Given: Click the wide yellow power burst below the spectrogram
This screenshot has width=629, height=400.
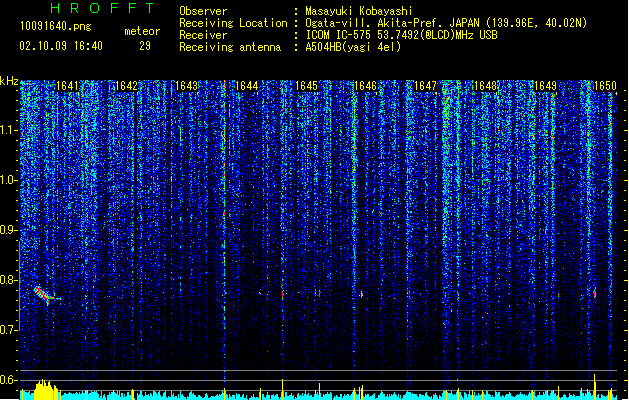Looking at the screenshot, I should point(47,390).
